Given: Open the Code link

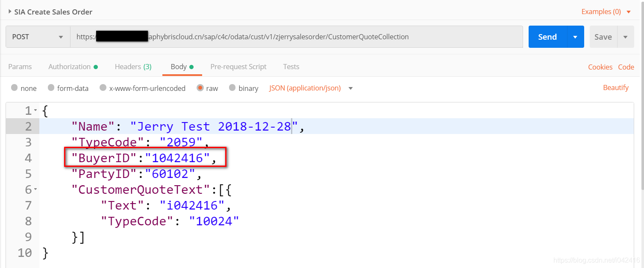Looking at the screenshot, I should click(x=626, y=67).
